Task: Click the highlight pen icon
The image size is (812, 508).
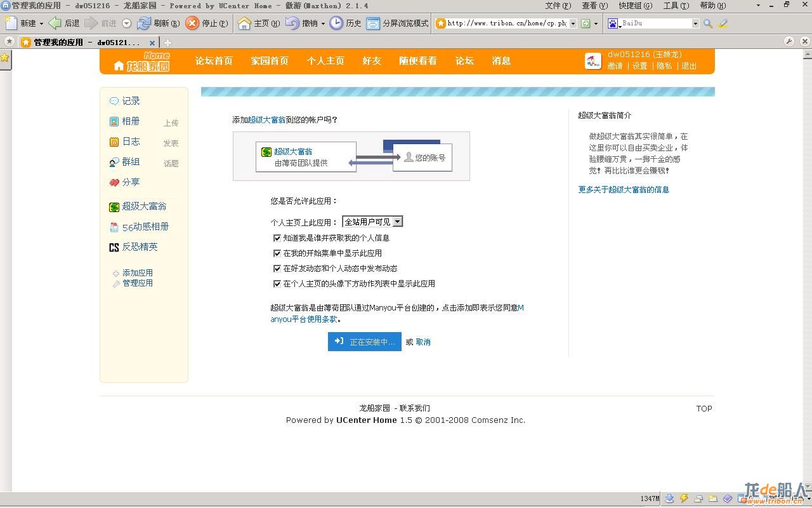Action: click(723, 23)
